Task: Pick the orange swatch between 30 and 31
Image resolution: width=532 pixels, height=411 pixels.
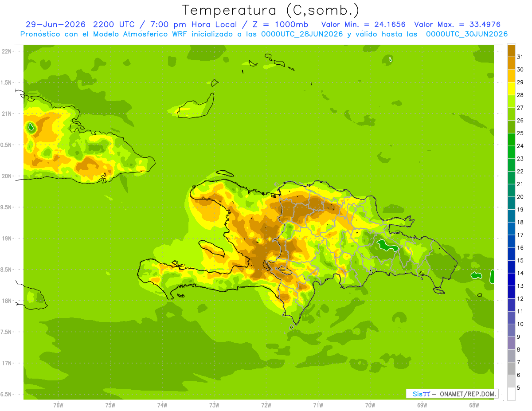Action: [511, 63]
